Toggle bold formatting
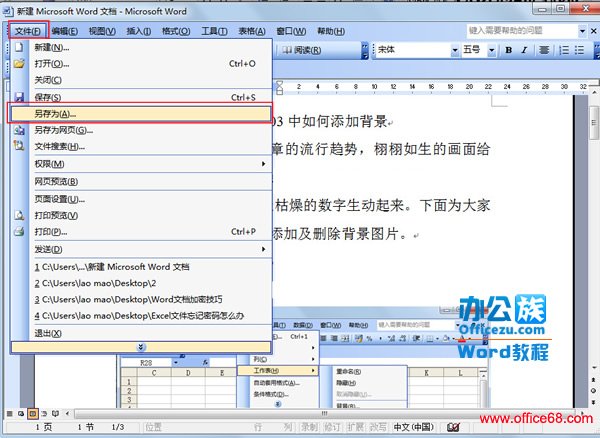The image size is (600, 438). pos(509,50)
